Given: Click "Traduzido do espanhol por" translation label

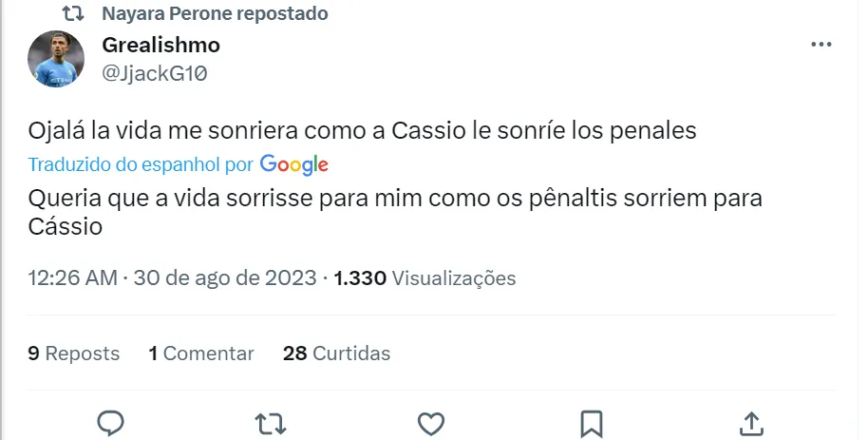Looking at the screenshot, I should tap(141, 164).
